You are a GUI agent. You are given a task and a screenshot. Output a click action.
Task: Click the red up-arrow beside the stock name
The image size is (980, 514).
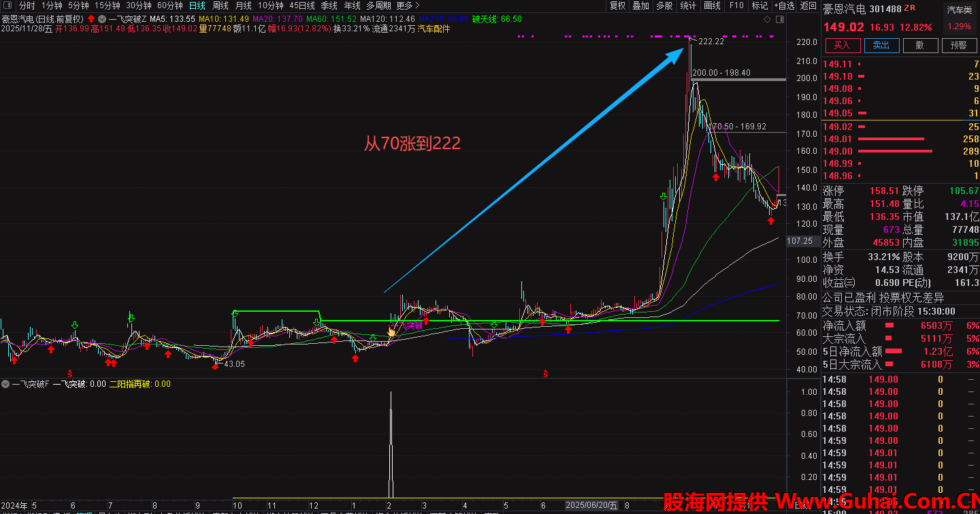point(91,19)
